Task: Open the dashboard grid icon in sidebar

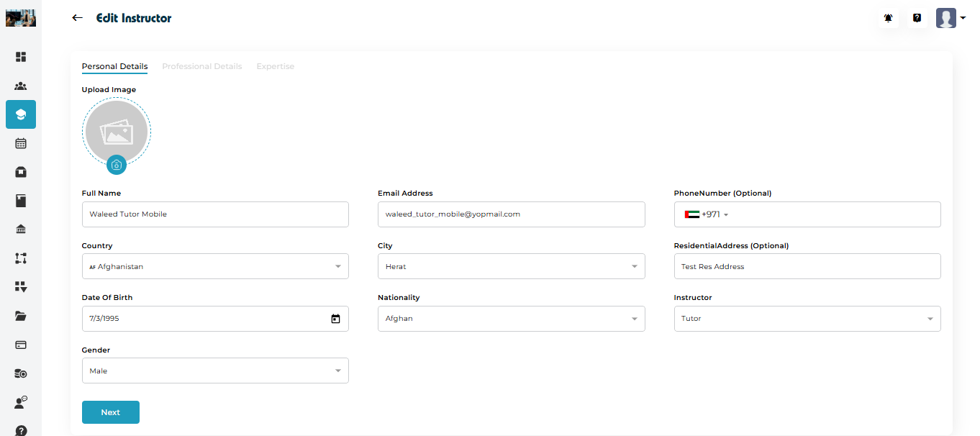Action: pyautogui.click(x=21, y=57)
